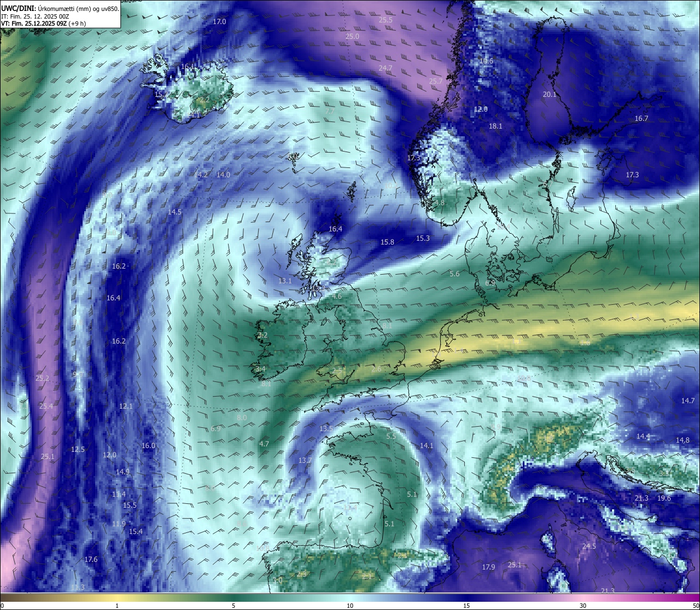Click the value 25.0 in the purple band
This screenshot has height=610, width=700.
(352, 36)
